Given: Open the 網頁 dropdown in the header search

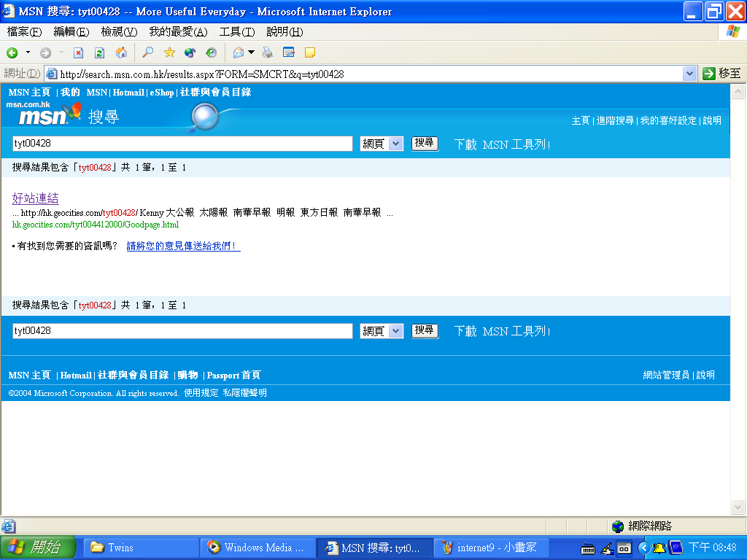Looking at the screenshot, I should [396, 144].
